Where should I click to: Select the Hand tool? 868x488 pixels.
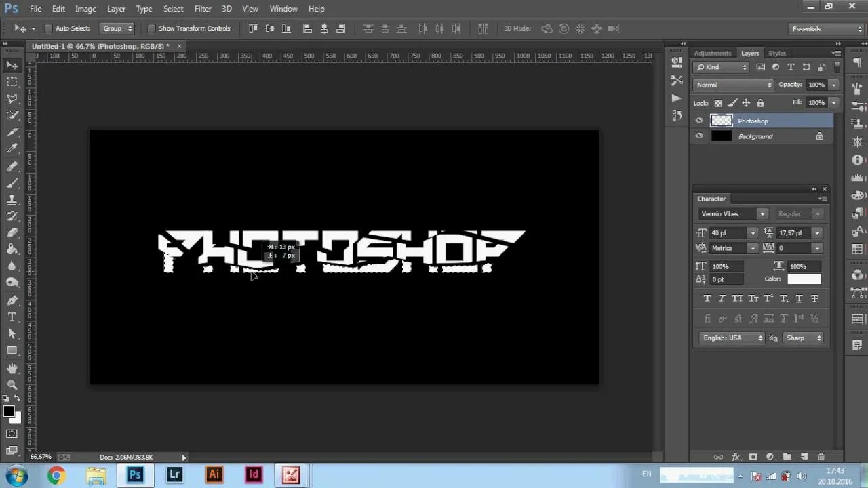12,368
